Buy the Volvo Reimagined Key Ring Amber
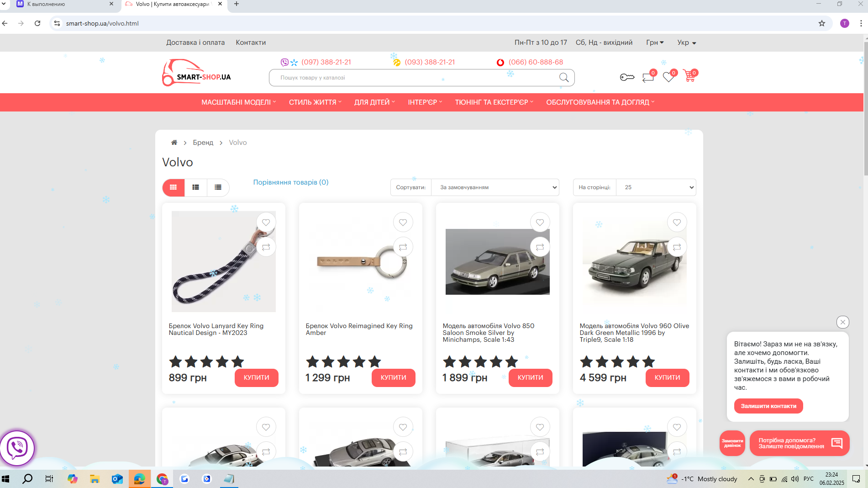This screenshot has height=488, width=868. pyautogui.click(x=394, y=378)
